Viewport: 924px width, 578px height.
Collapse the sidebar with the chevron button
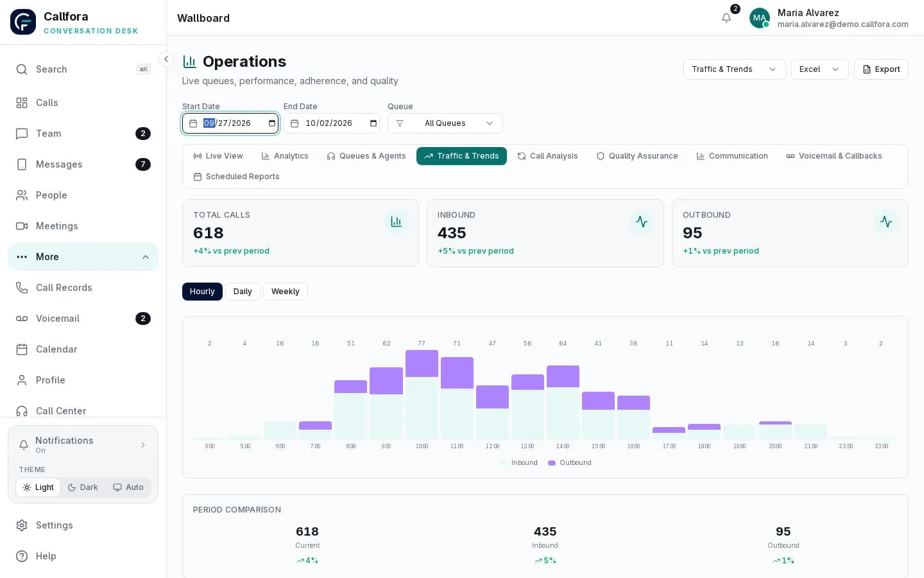166,59
